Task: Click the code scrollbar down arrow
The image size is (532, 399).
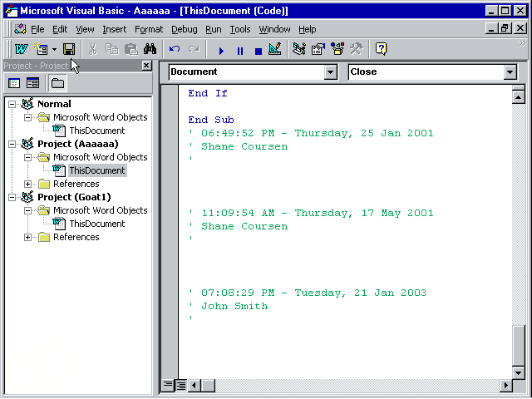Action: coord(518,373)
